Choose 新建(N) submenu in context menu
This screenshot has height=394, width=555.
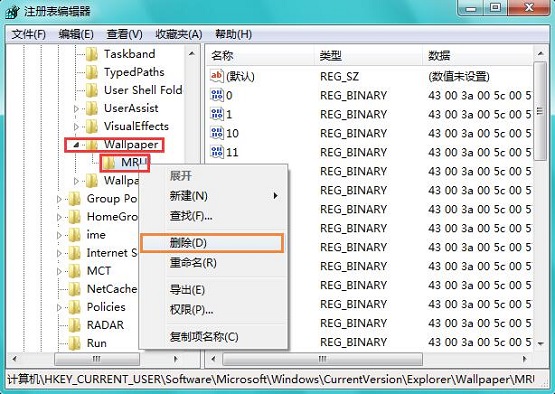pos(213,196)
